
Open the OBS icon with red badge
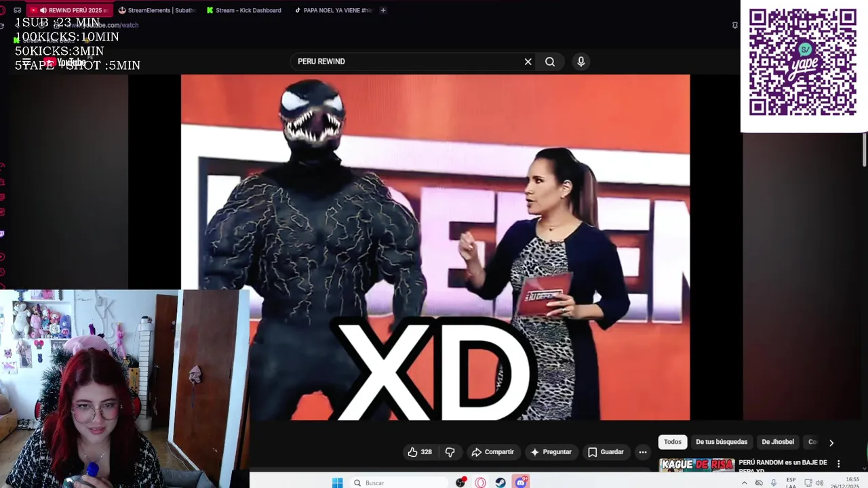click(x=461, y=483)
